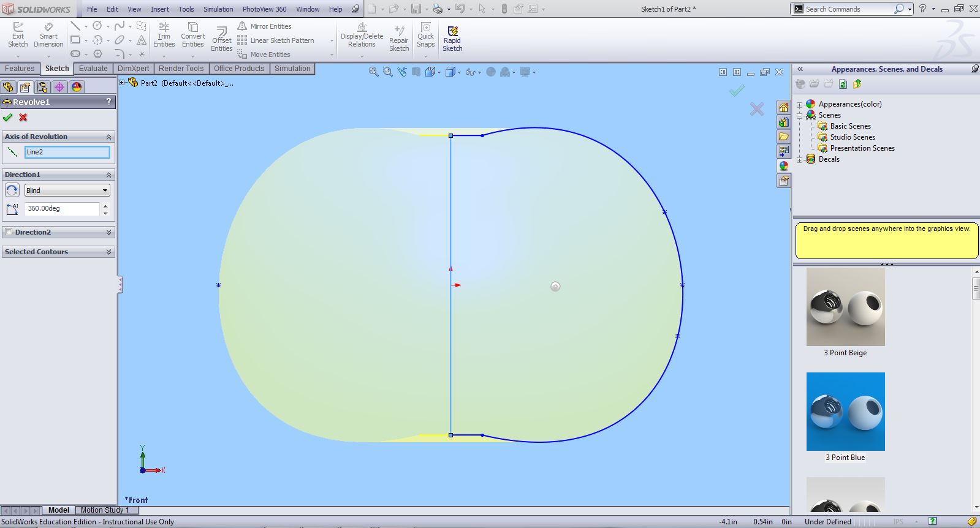Open the Blind revolve type dropdown
The image size is (980, 528).
(67, 190)
